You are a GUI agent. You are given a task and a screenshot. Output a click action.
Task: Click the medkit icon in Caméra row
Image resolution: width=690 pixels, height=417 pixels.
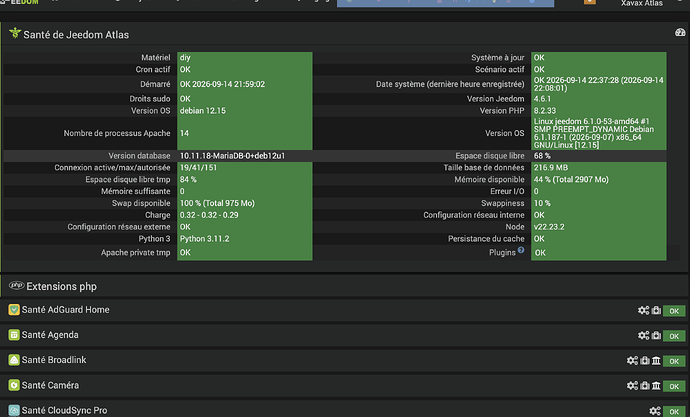click(645, 386)
